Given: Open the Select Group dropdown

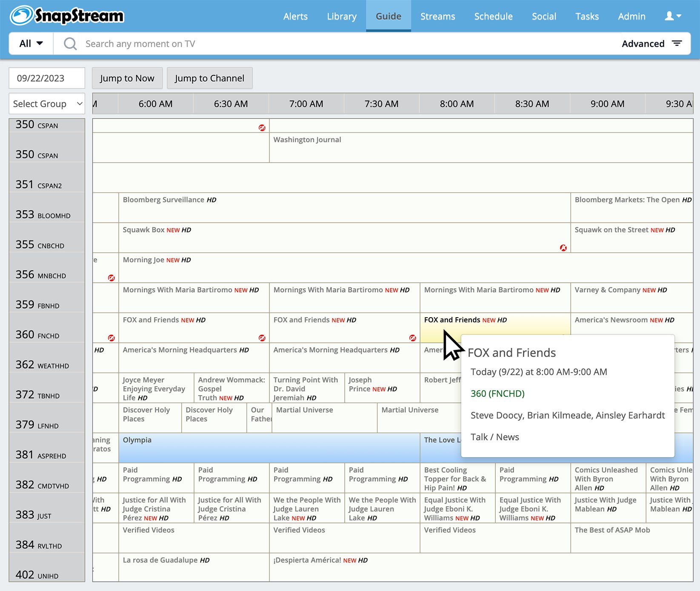Looking at the screenshot, I should pyautogui.click(x=47, y=104).
